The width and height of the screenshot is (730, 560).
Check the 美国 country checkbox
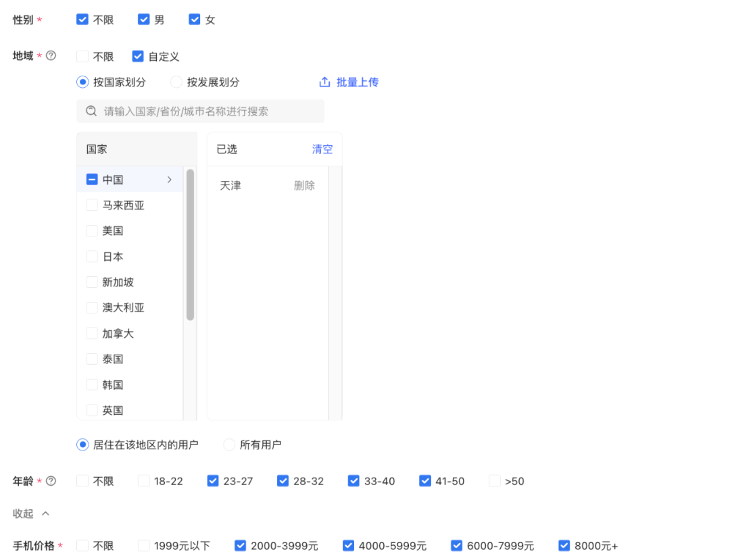click(x=92, y=230)
